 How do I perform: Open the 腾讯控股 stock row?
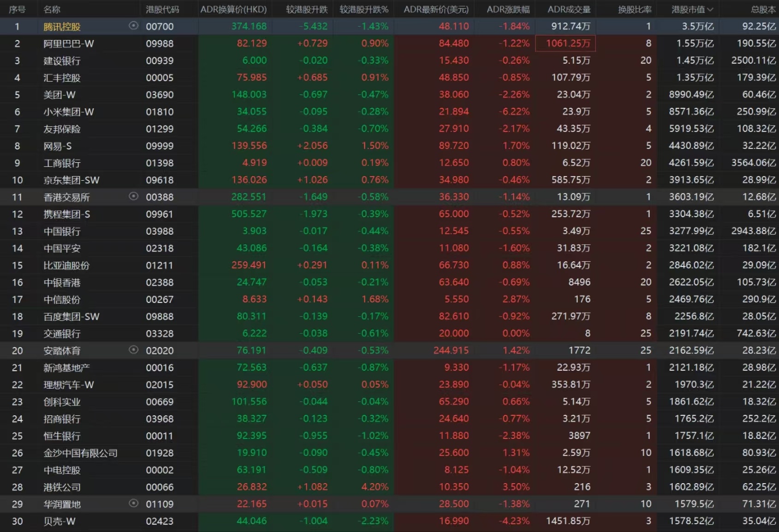point(389,26)
